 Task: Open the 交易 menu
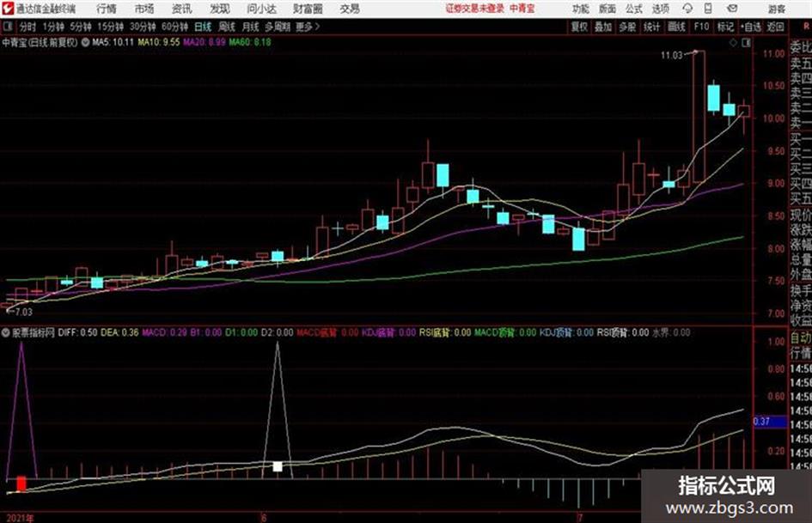click(x=350, y=9)
